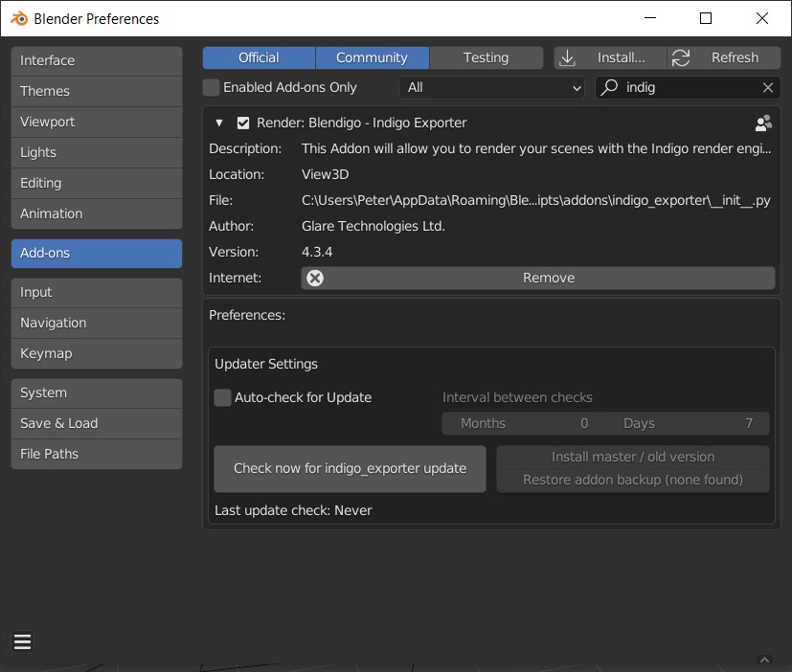Screen dimensions: 792x672
Task: Click the Blender logo in title bar
Action: click(x=18, y=18)
